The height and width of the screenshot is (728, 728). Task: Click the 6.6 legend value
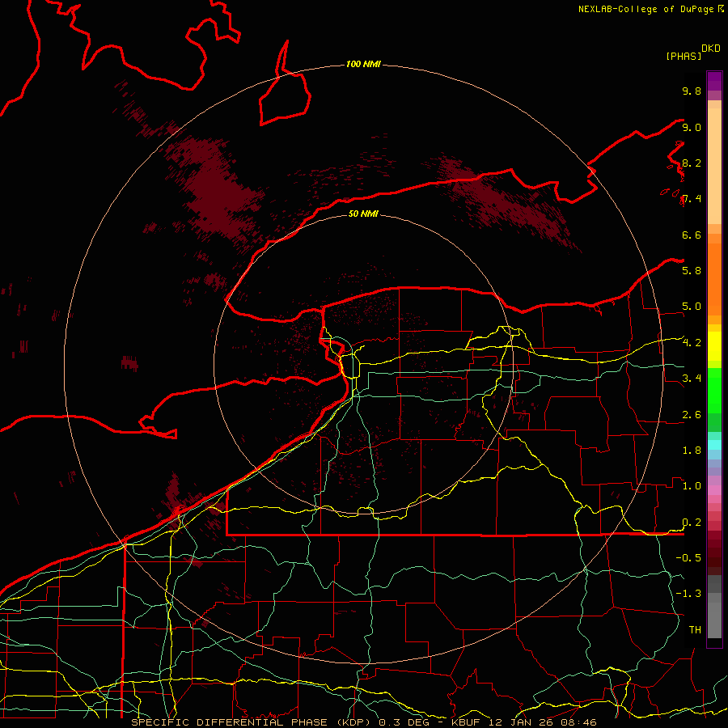tap(692, 235)
